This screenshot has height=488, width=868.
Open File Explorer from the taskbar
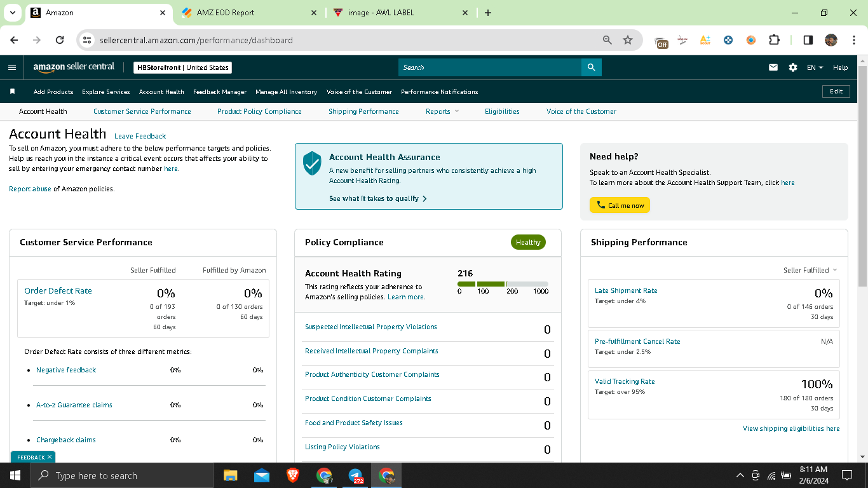click(x=230, y=475)
